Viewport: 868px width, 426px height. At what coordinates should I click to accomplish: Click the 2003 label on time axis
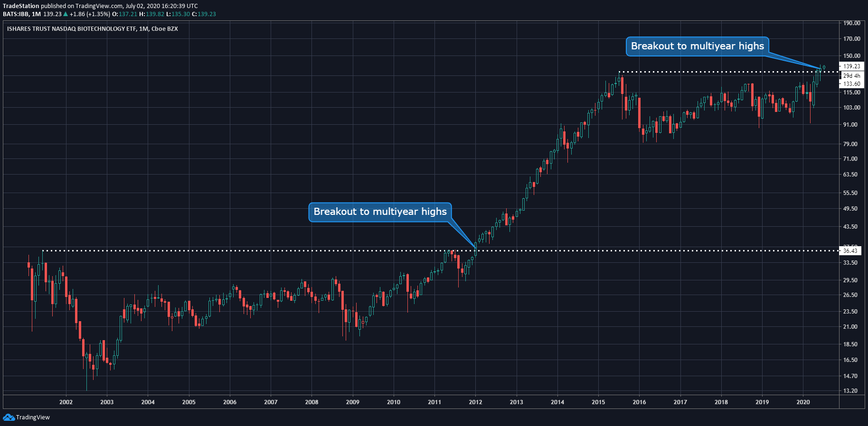click(x=107, y=402)
